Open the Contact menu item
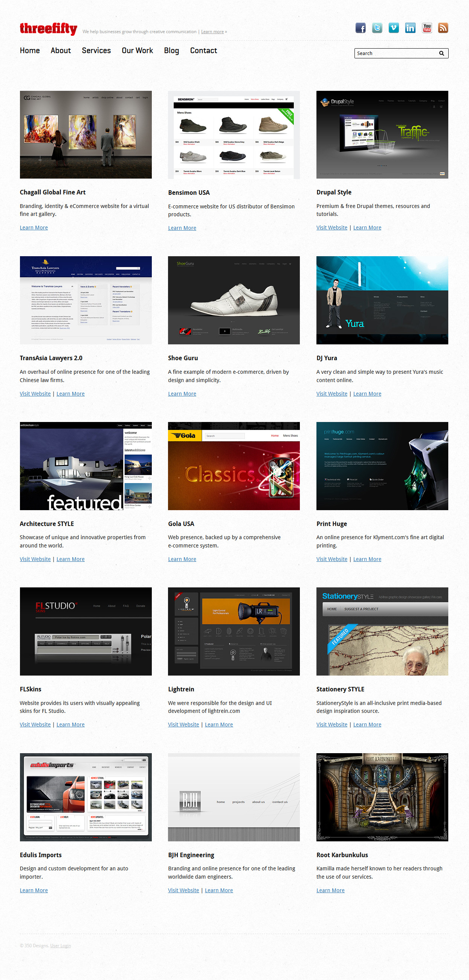The height and width of the screenshot is (980, 469). point(203,50)
